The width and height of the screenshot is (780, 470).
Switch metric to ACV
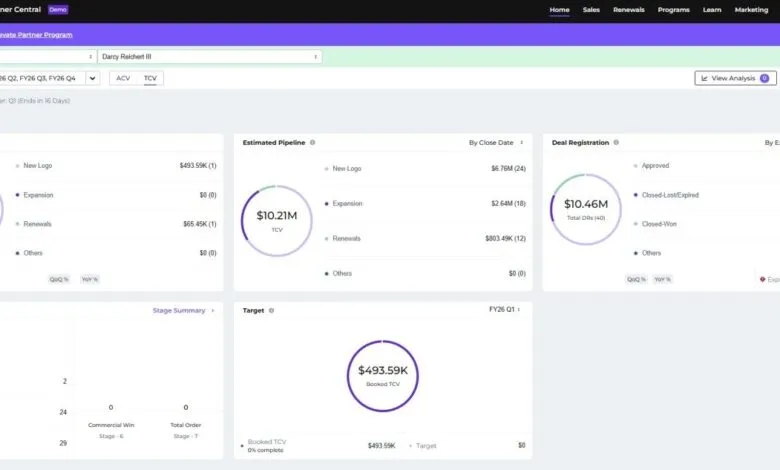pyautogui.click(x=123, y=78)
